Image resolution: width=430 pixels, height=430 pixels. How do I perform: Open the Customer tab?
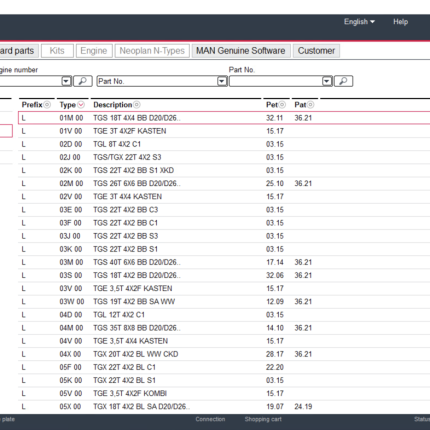point(316,51)
